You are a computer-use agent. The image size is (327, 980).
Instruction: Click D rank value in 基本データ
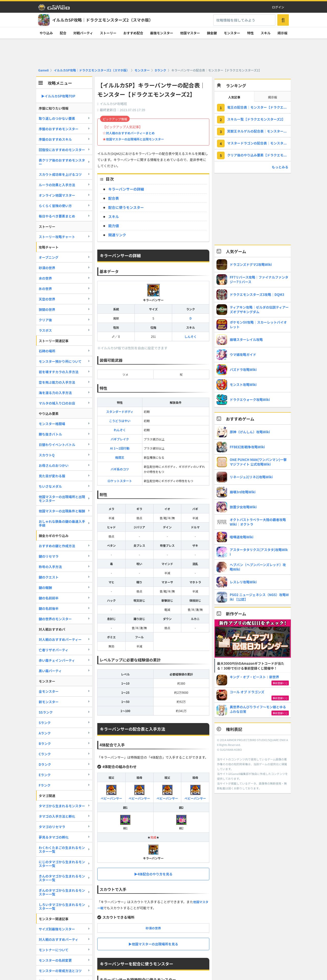pyautogui.click(x=190, y=319)
